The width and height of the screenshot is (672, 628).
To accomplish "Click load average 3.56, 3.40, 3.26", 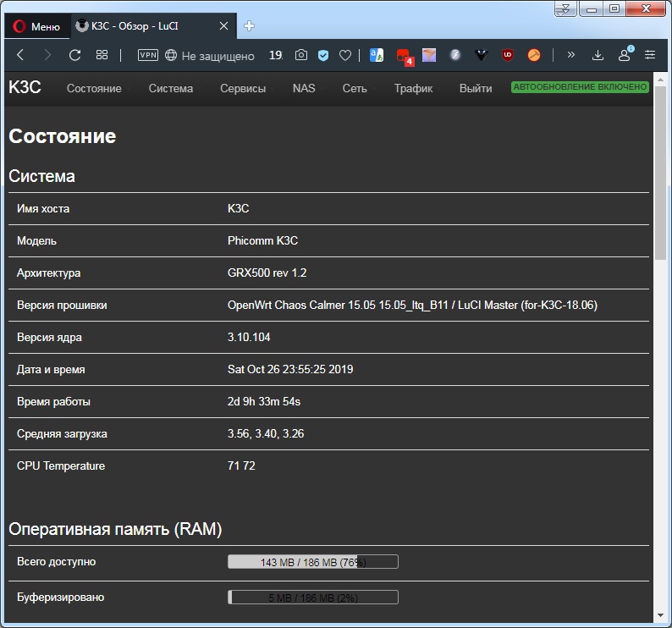I will 266,433.
